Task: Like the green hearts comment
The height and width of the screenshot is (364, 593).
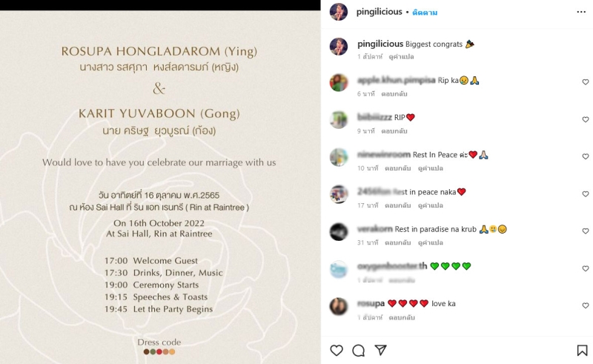Action: (x=586, y=268)
